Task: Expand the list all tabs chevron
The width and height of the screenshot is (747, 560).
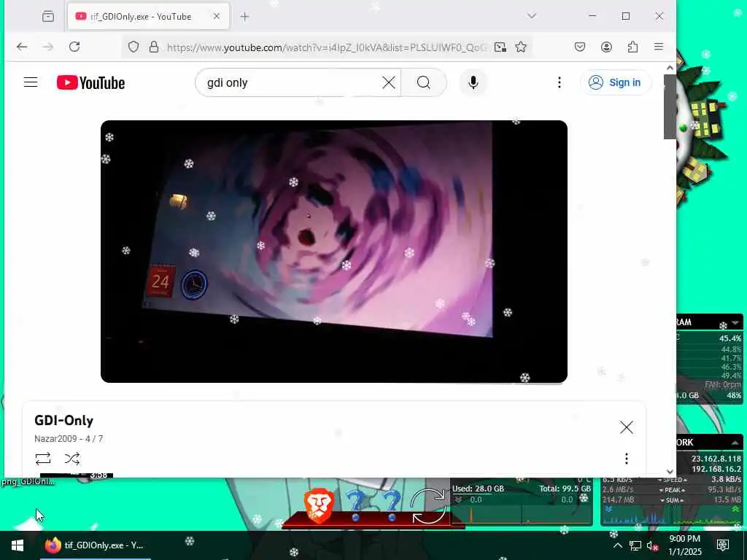Action: (x=532, y=16)
